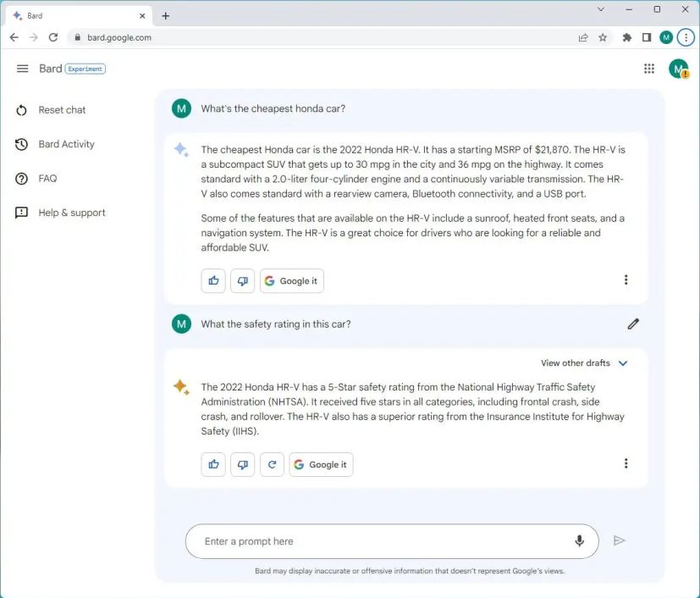Viewport: 700px width, 598px height.
Task: Toggle the browser side panel
Action: coord(647,37)
